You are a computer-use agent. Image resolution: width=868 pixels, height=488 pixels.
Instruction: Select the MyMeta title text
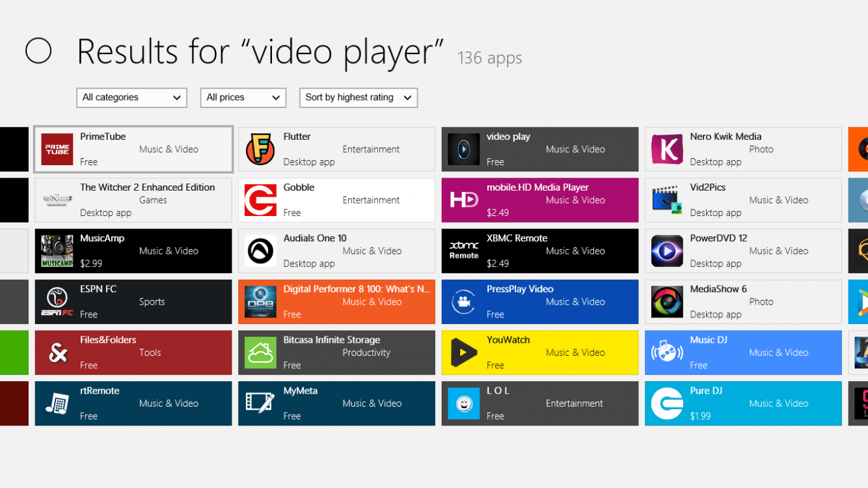tap(301, 390)
